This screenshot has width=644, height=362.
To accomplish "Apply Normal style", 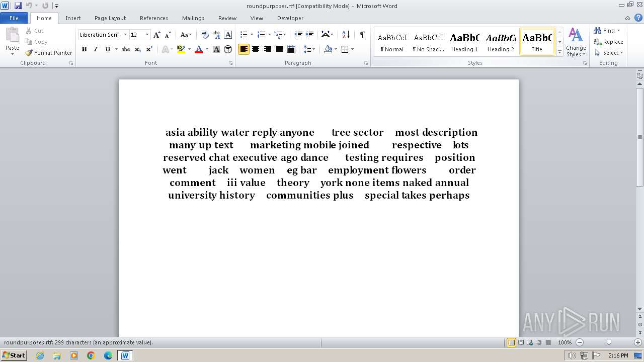I will pos(392,42).
